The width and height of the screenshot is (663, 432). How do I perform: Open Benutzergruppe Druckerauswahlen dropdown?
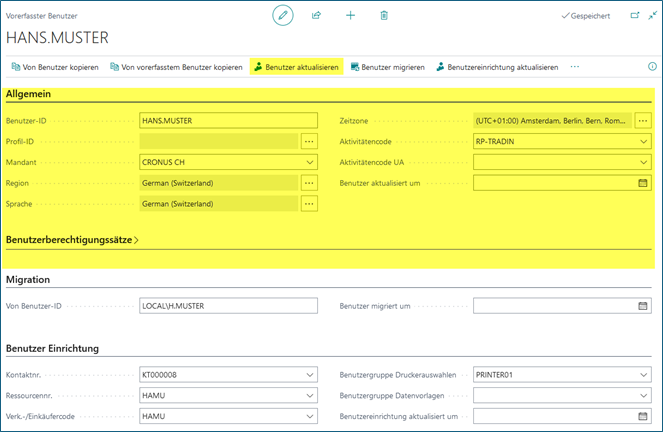click(x=643, y=375)
